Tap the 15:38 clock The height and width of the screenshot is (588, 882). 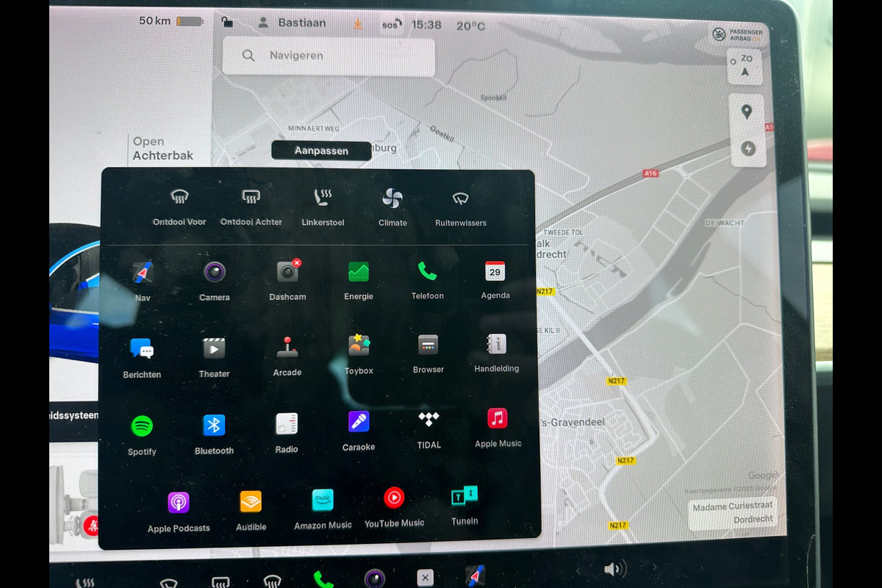(x=426, y=25)
